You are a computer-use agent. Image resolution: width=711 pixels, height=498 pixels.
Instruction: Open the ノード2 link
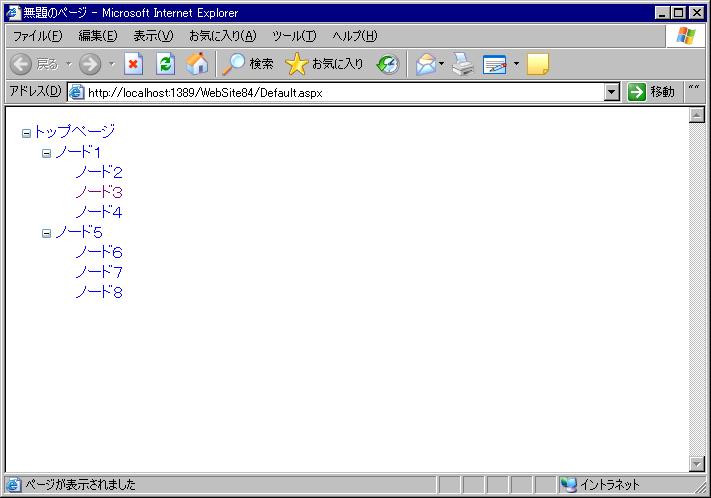pos(99,172)
